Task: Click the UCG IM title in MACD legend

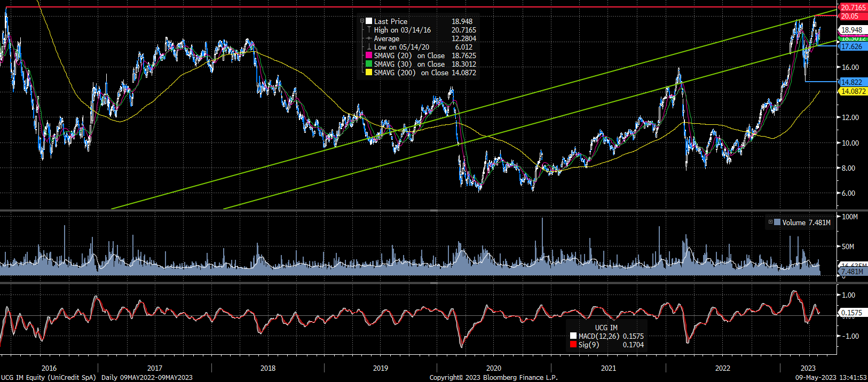Action: (606, 328)
